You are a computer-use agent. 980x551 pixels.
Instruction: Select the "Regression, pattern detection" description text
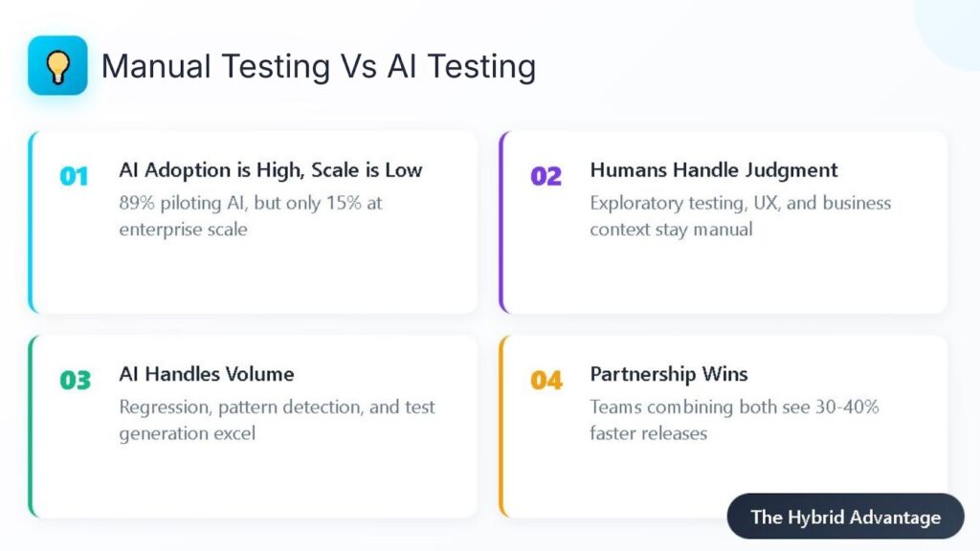277,420
